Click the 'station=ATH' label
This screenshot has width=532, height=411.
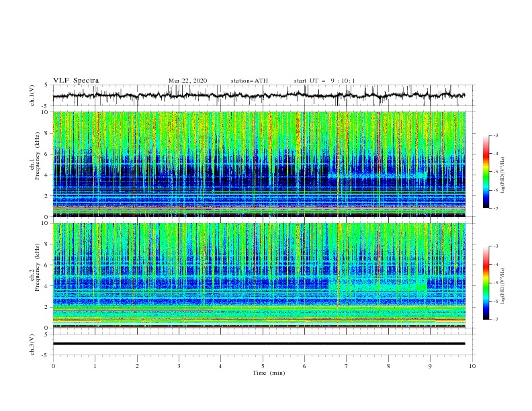(249, 81)
